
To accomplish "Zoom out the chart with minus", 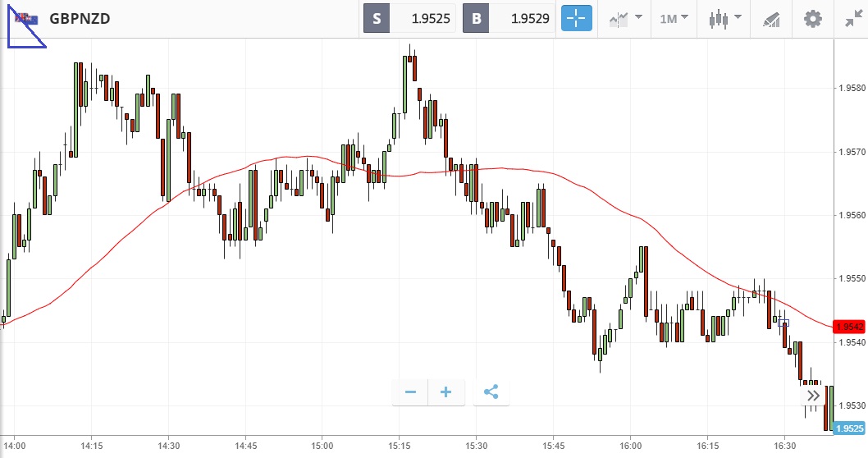I will pos(410,392).
